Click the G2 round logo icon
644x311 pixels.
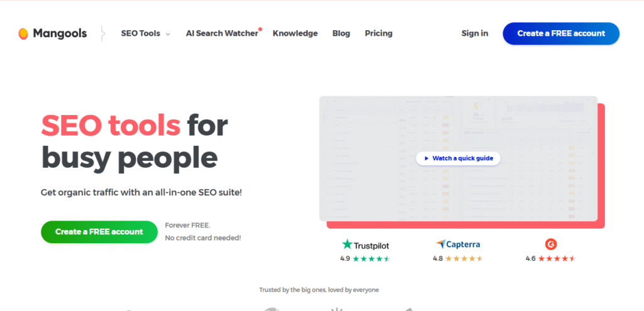pyautogui.click(x=551, y=244)
